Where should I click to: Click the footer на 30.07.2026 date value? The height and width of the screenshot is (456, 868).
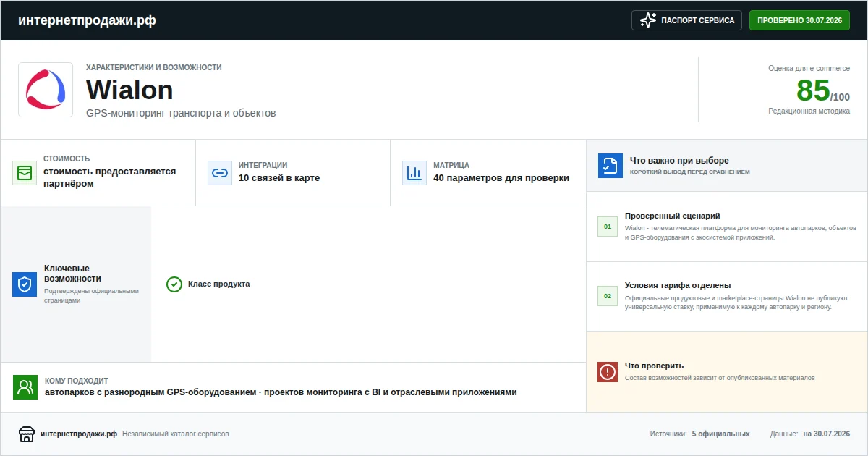[827, 434]
